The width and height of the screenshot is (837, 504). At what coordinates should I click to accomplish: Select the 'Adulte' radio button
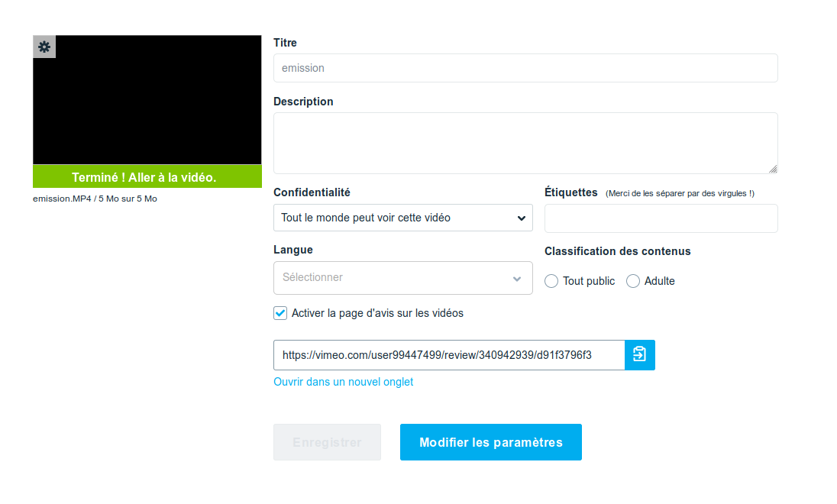[633, 281]
